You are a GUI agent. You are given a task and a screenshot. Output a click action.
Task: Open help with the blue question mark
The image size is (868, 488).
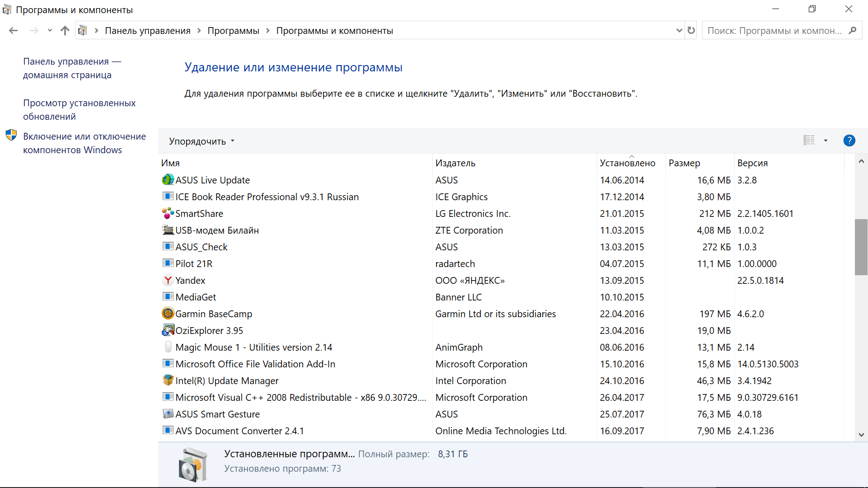849,141
